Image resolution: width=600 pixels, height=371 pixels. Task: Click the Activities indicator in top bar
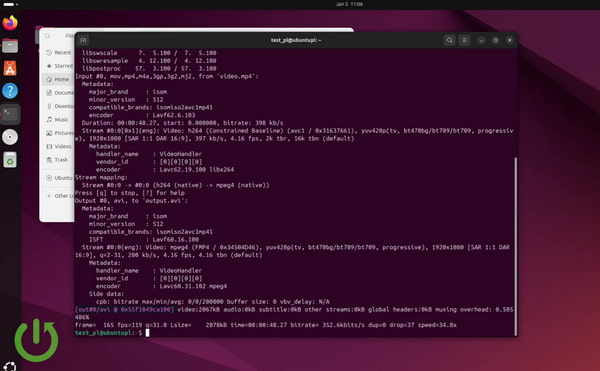[10, 4]
